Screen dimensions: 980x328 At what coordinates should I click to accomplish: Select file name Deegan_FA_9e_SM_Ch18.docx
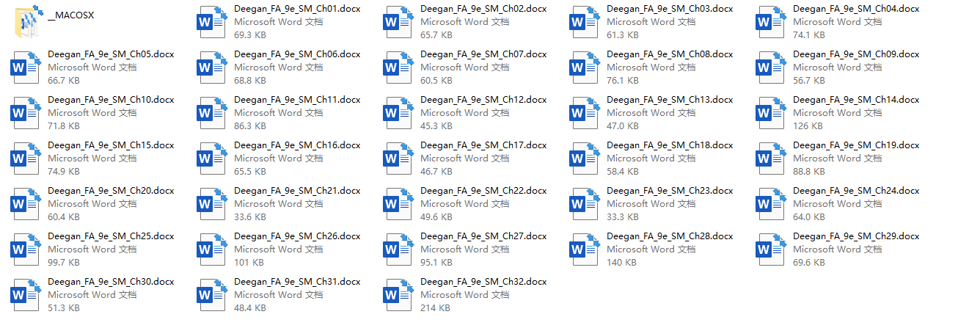[x=670, y=145]
